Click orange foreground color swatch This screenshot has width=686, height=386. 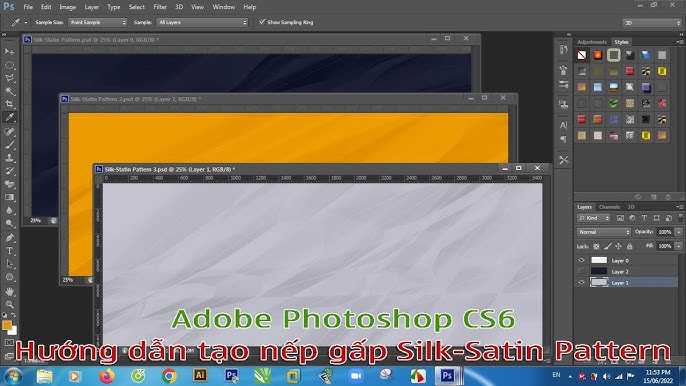click(x=7, y=325)
